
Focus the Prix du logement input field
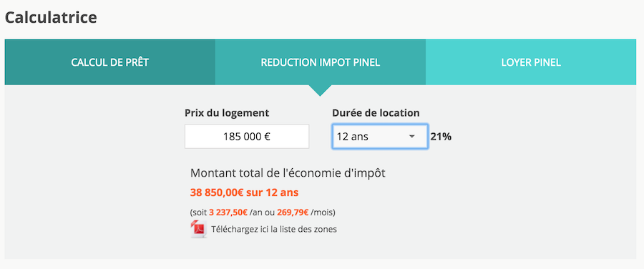point(247,137)
